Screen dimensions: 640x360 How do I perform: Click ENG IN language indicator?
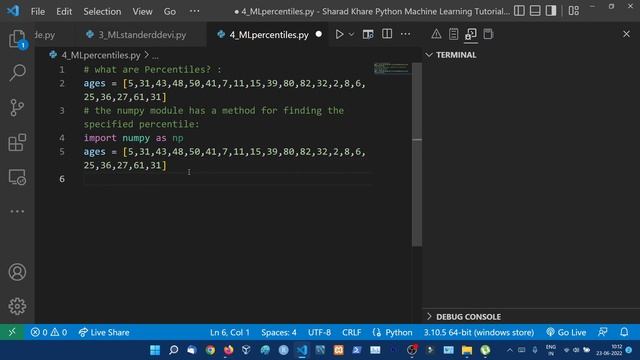pos(551,350)
